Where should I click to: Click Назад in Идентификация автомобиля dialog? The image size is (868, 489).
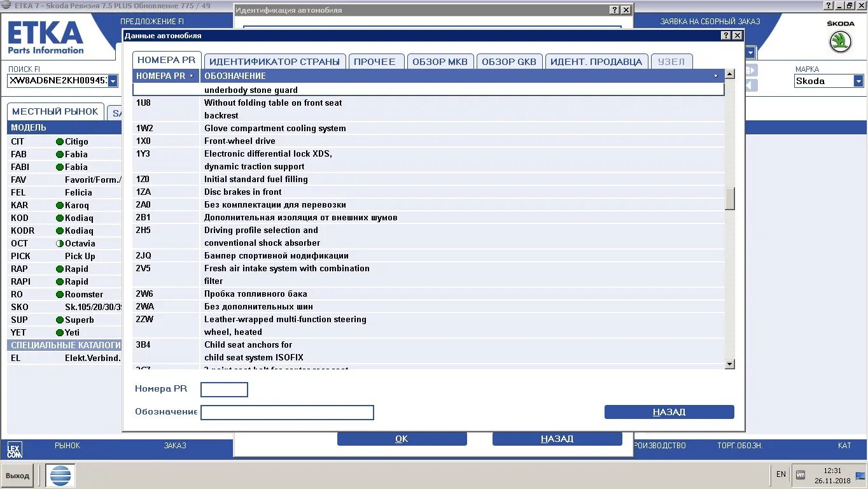557,439
